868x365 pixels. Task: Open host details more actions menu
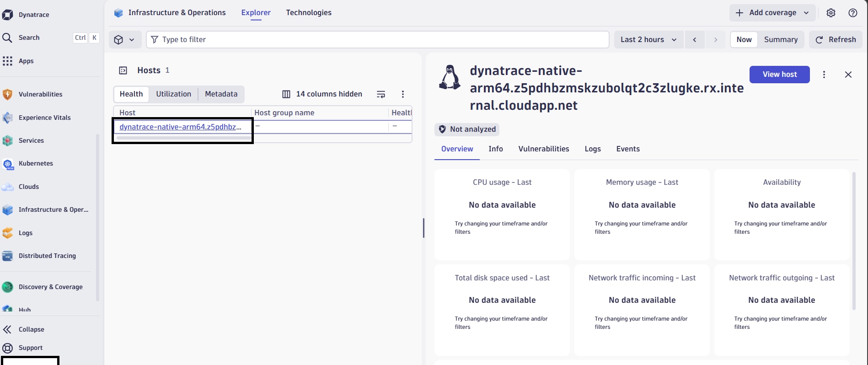click(824, 75)
